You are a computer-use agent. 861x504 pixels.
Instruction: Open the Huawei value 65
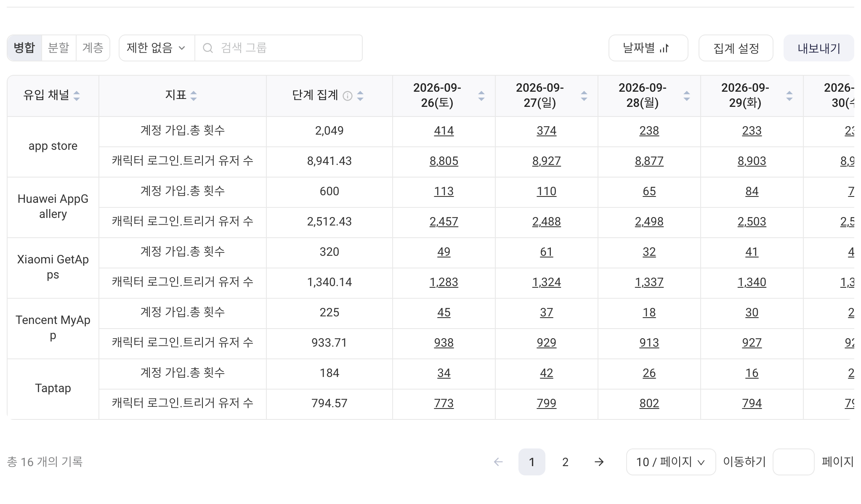649,191
